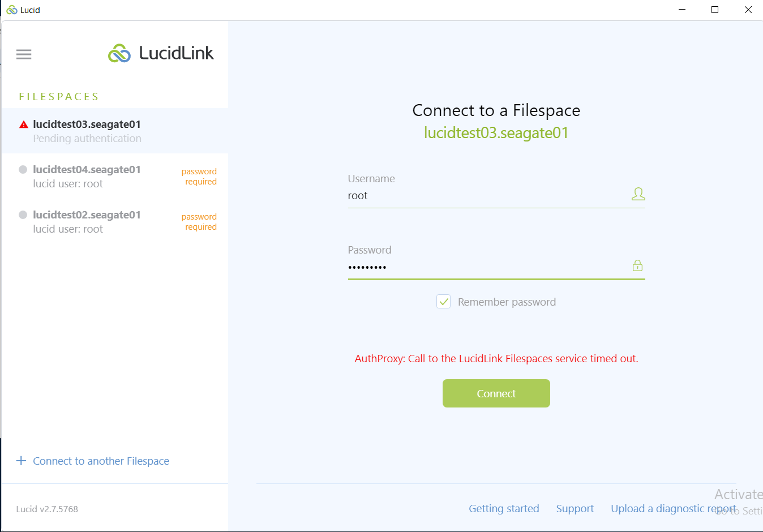
Task: Click the red warning triangle icon
Action: click(24, 125)
